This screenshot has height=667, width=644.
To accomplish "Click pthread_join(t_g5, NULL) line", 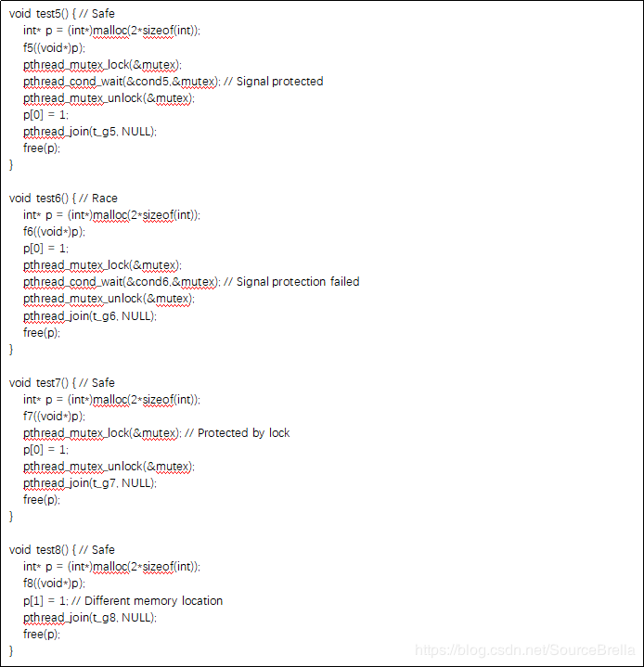I will click(90, 132).
